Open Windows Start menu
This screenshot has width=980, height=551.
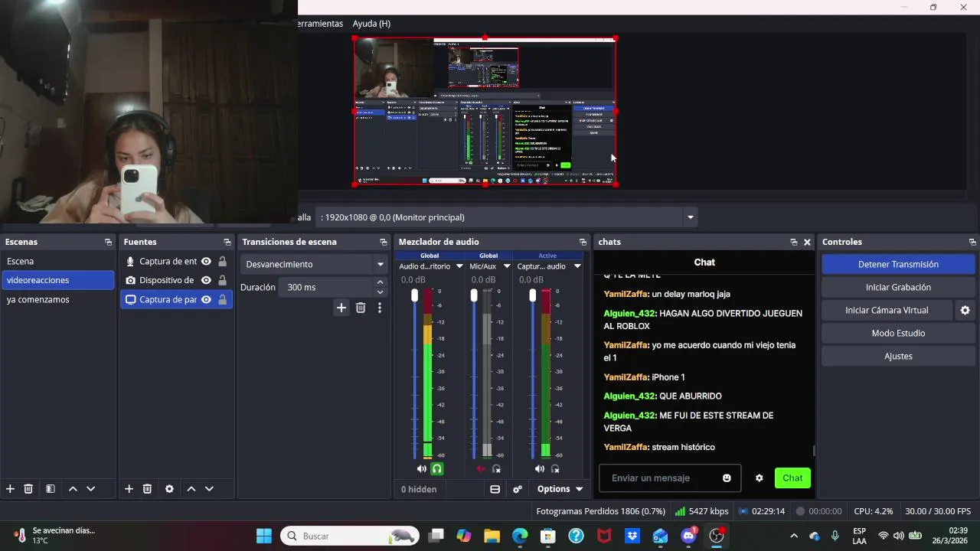tap(264, 536)
